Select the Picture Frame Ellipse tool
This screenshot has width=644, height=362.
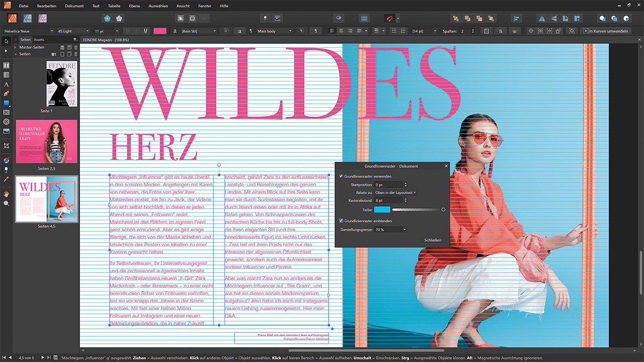click(x=6, y=122)
